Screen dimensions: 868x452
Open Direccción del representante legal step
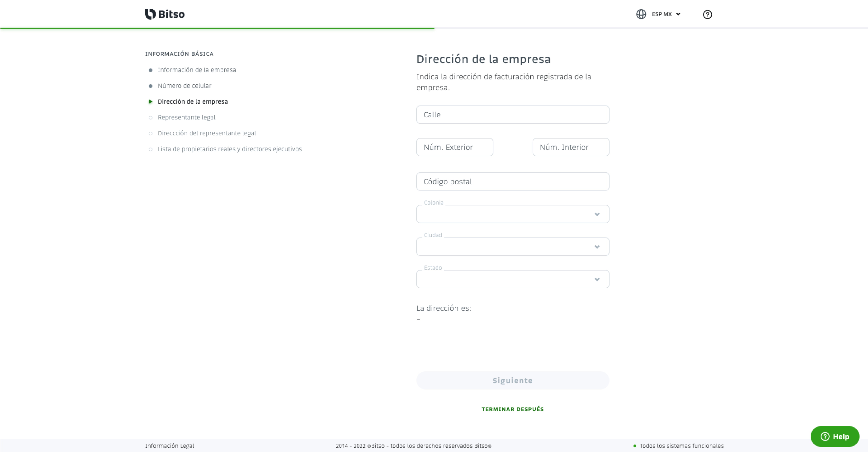207,133
